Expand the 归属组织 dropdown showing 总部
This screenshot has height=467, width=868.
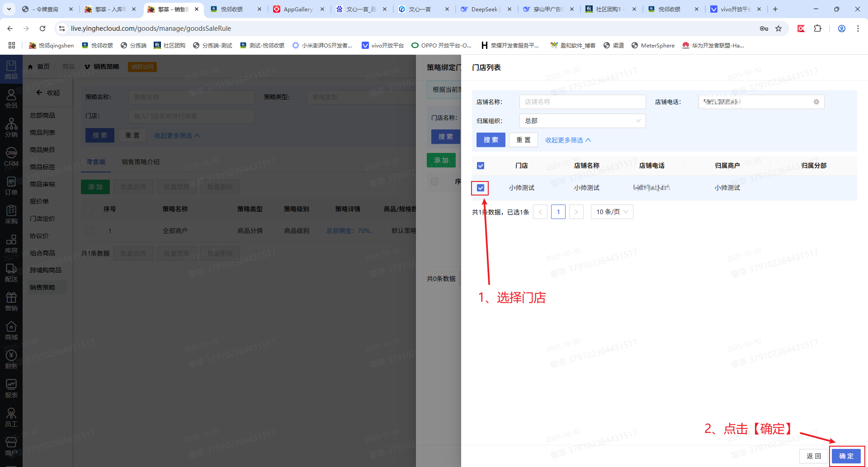click(582, 121)
